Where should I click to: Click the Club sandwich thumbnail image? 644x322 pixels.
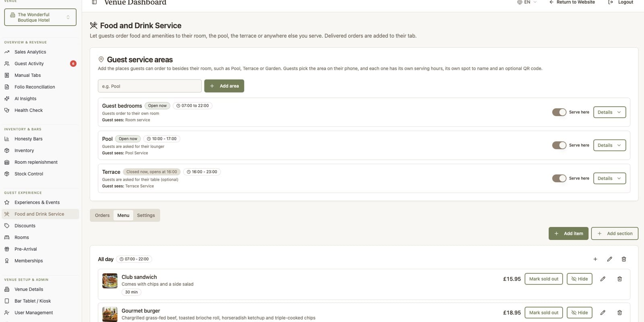click(x=110, y=281)
